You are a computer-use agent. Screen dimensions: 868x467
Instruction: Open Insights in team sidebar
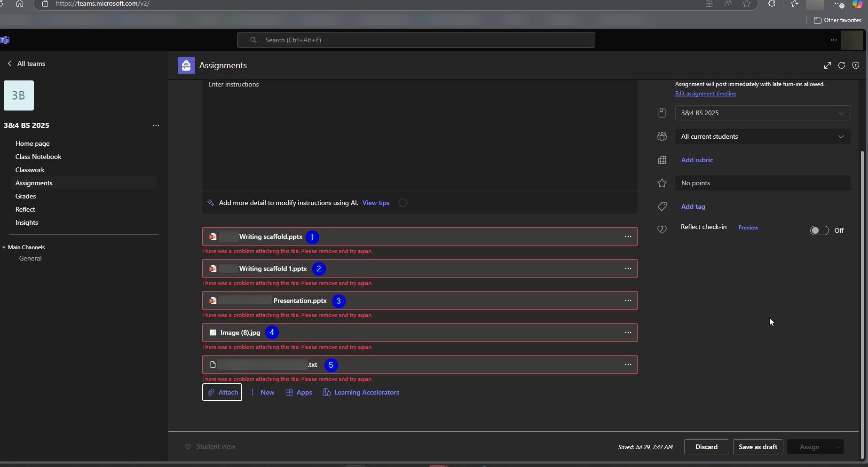point(27,222)
